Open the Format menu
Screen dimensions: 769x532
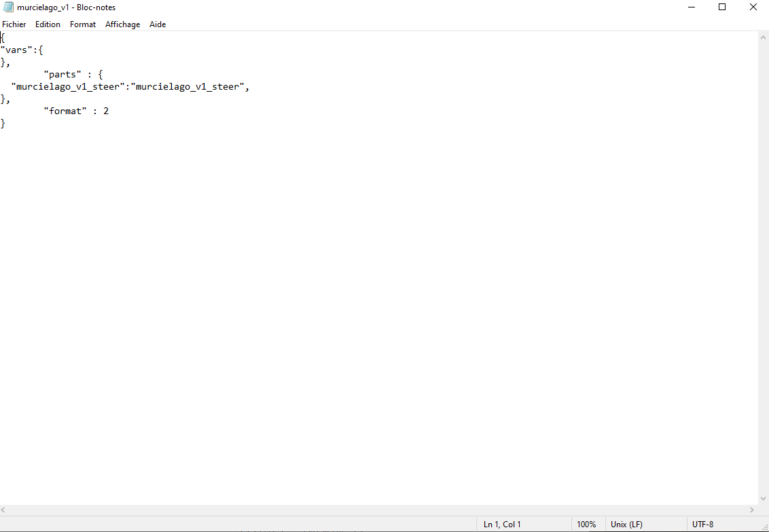83,24
